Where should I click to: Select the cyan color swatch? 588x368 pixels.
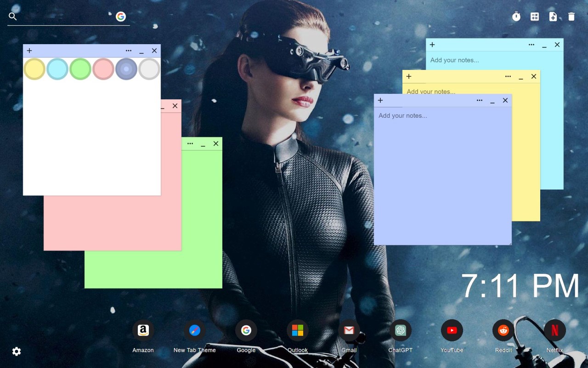[57, 69]
